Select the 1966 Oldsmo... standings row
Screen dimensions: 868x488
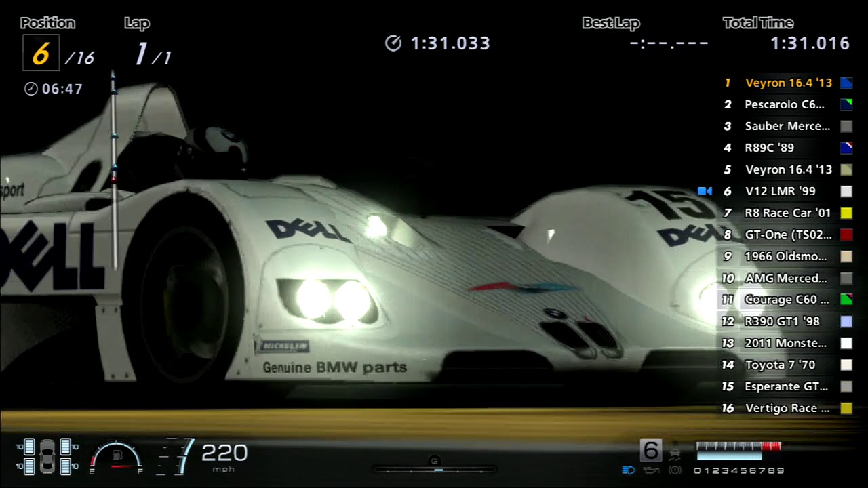(787, 256)
